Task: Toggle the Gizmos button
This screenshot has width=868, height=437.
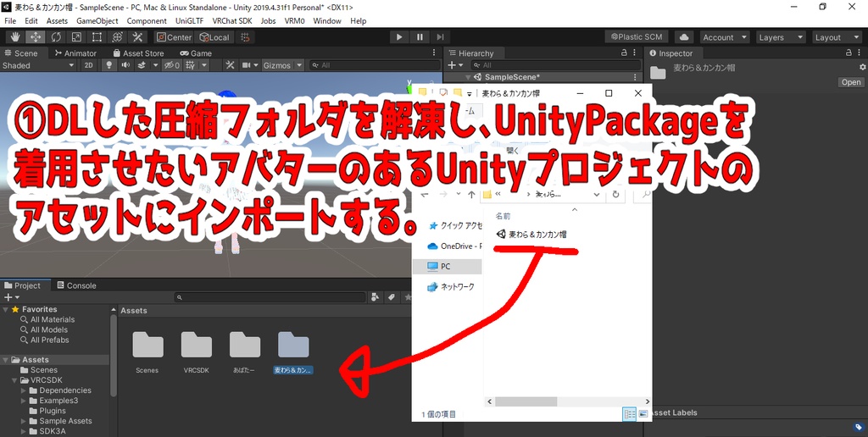Action: click(277, 65)
